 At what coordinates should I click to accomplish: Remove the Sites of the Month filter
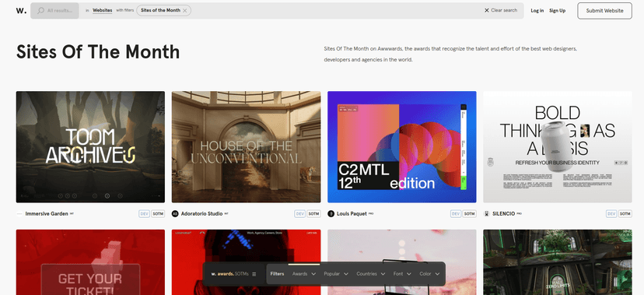pos(185,11)
